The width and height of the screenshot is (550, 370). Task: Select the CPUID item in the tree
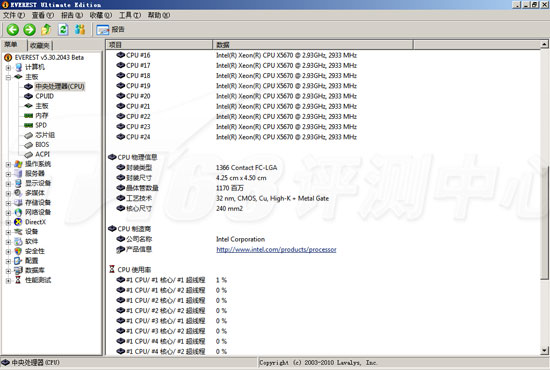44,96
